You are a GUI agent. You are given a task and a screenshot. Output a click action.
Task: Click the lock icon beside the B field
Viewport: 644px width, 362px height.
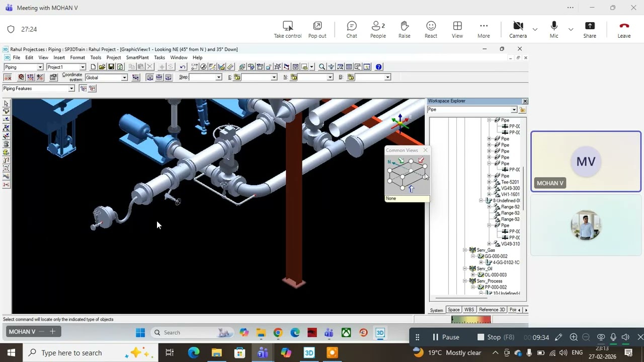coord(351,77)
